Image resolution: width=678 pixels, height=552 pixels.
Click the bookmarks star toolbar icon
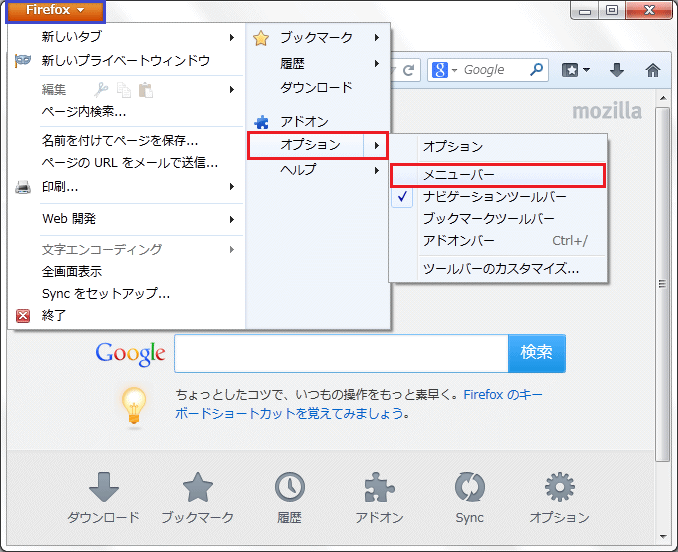(x=570, y=70)
